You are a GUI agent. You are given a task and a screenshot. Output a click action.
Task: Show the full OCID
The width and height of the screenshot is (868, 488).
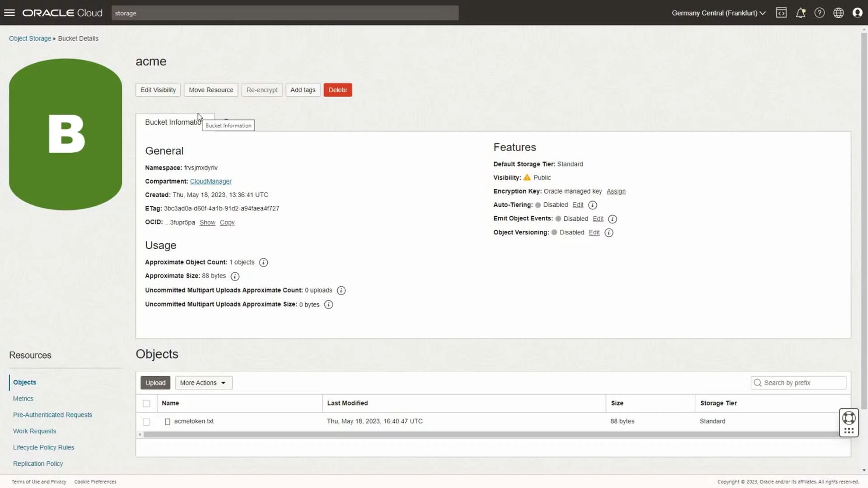pos(207,222)
